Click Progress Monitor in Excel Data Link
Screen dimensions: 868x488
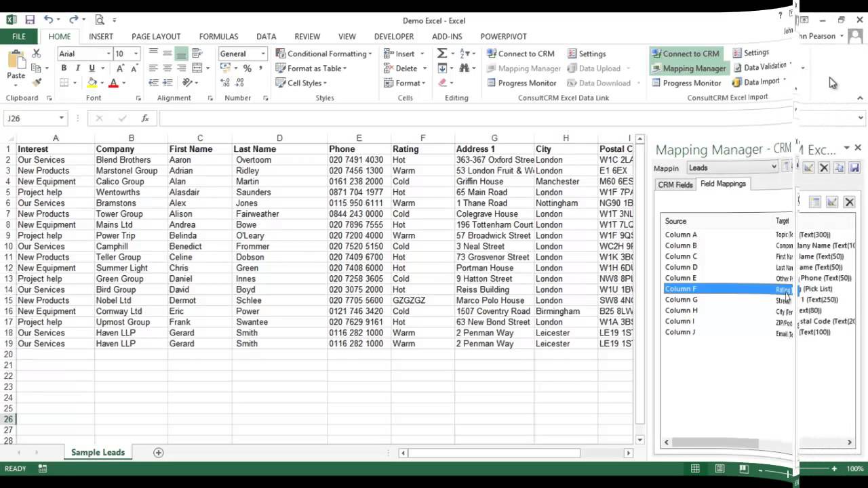(x=521, y=83)
